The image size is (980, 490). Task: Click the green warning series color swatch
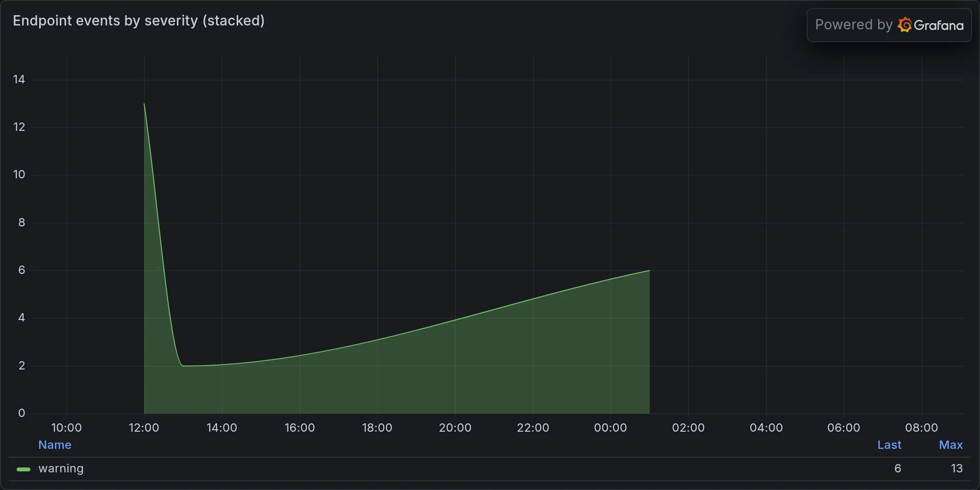24,469
